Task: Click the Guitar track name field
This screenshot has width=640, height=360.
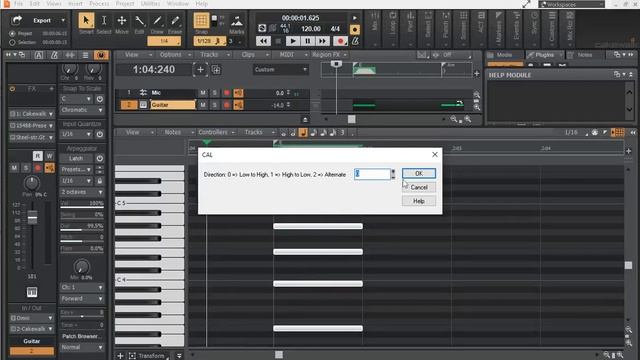Action: 173,105
